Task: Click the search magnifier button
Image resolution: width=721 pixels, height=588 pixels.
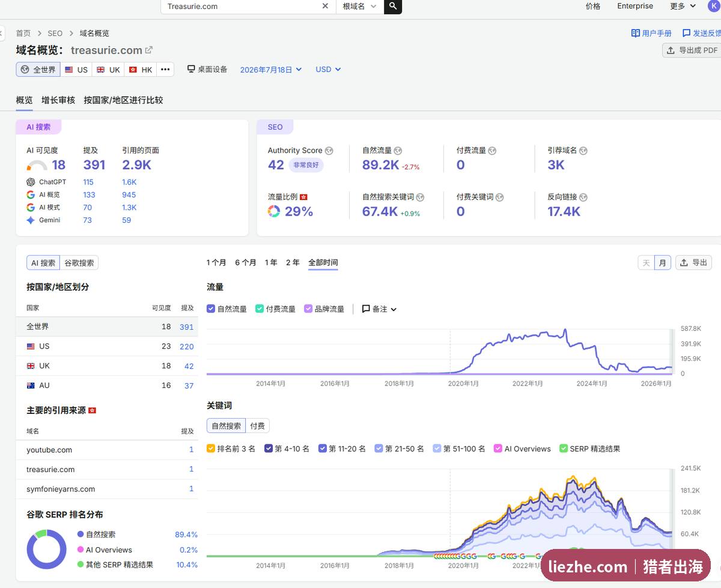Action: pos(393,6)
